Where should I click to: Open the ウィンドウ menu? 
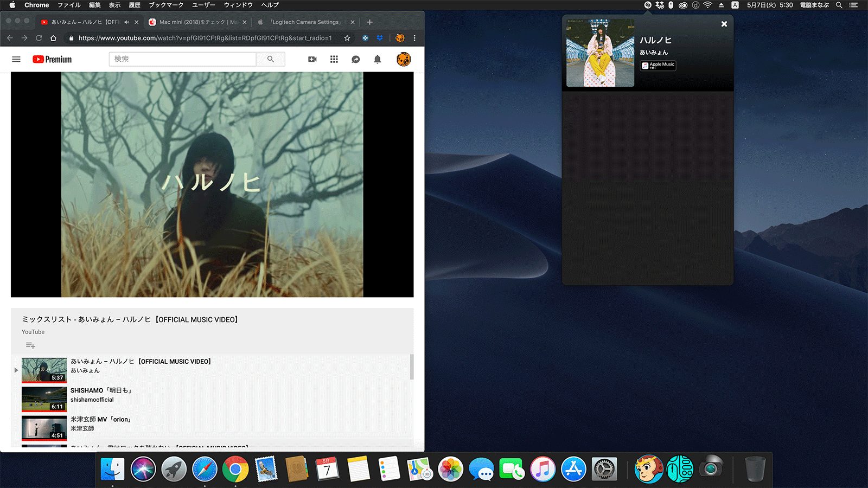click(238, 5)
